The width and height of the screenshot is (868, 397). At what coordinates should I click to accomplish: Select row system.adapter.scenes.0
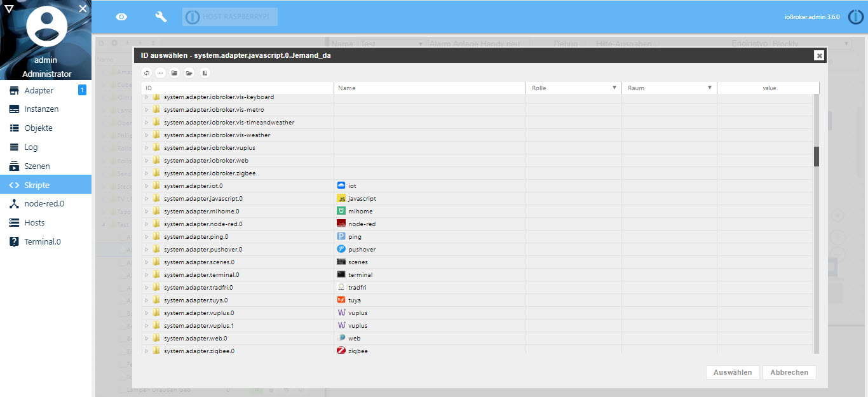477,262
